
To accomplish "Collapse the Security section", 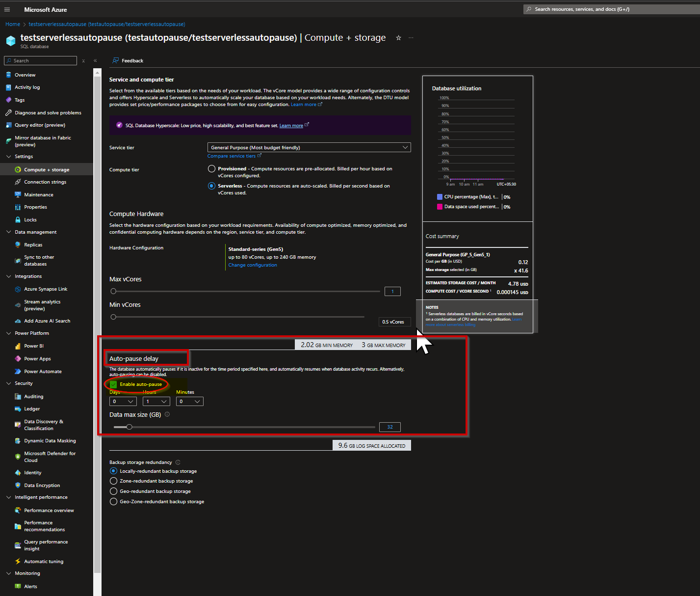I will coord(8,383).
